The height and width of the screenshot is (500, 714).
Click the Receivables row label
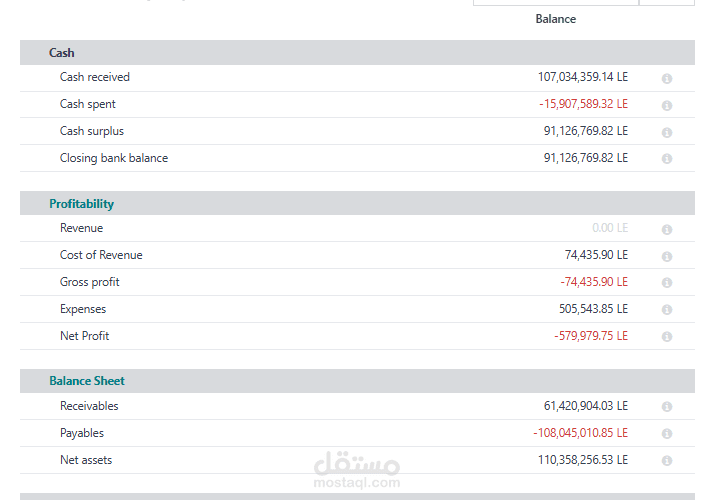[x=89, y=406]
